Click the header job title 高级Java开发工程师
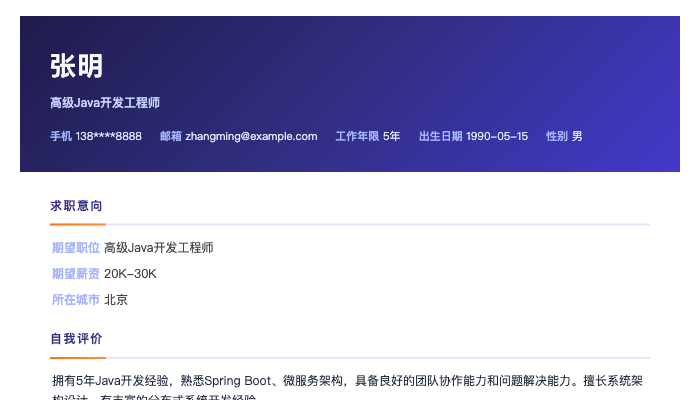This screenshot has height=400, width=700. tap(105, 103)
